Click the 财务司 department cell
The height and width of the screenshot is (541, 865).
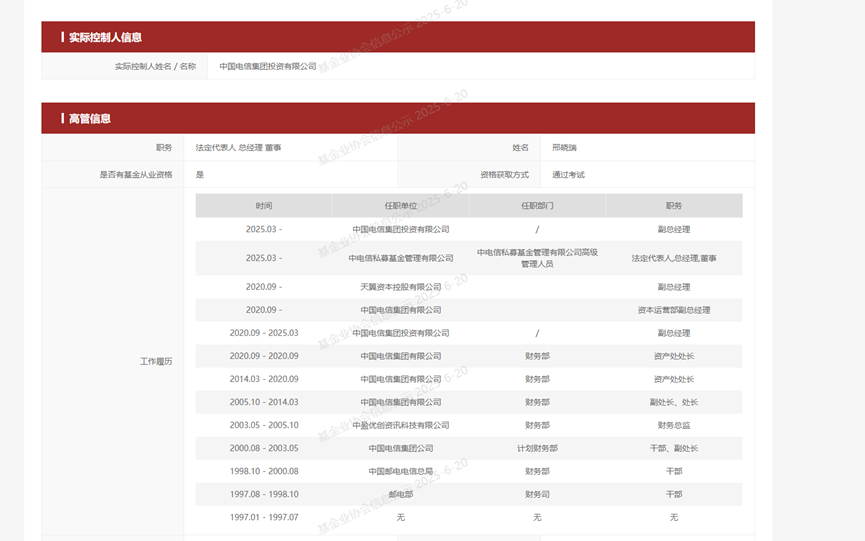click(x=537, y=495)
